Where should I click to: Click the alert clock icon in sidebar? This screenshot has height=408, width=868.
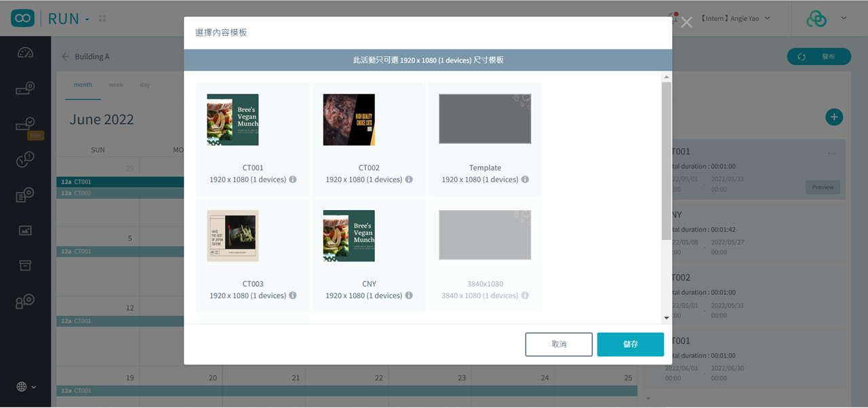tap(25, 160)
